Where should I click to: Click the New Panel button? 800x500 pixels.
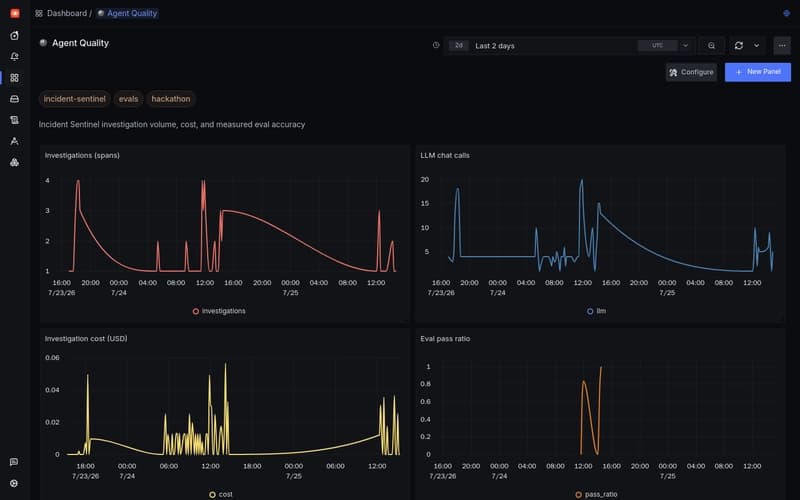(758, 72)
